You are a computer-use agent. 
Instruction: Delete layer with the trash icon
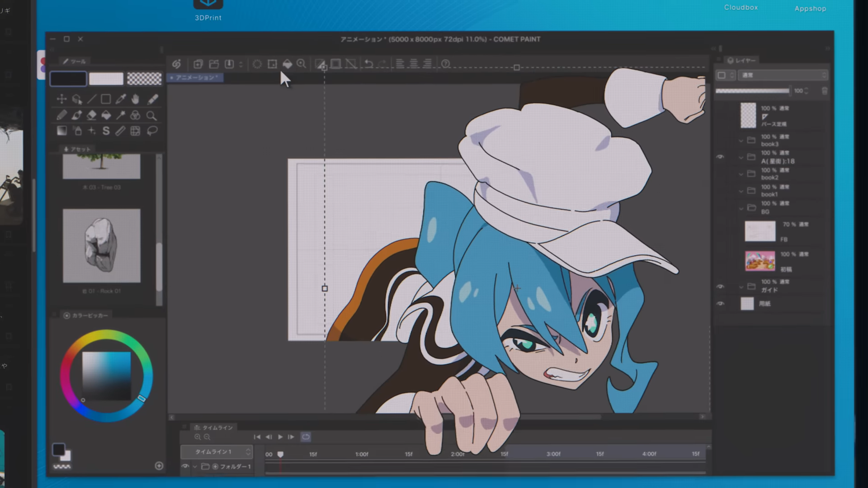click(825, 91)
